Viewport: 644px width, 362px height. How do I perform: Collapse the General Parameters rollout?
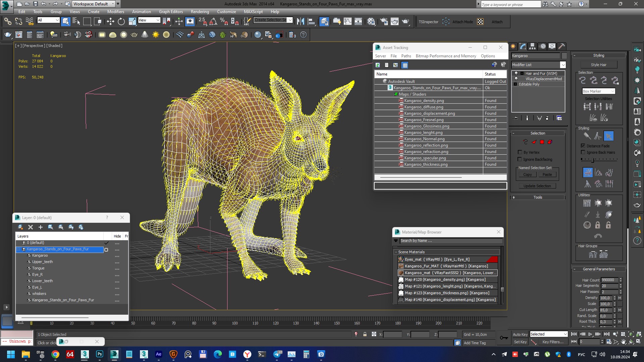tap(599, 269)
